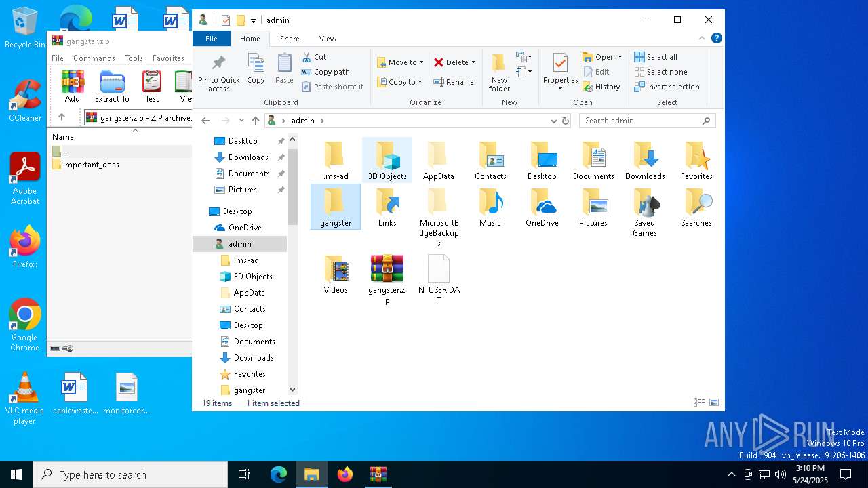Click Select all in ribbon

656,57
